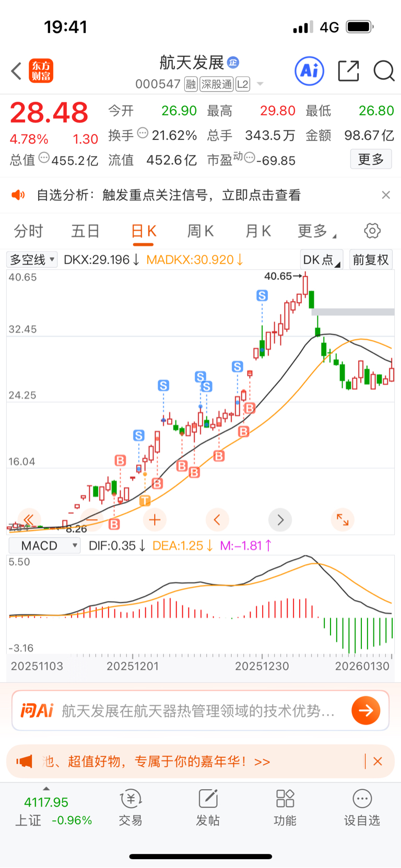Toggle the DK点 markers option
This screenshot has width=401, height=868.
tap(321, 259)
